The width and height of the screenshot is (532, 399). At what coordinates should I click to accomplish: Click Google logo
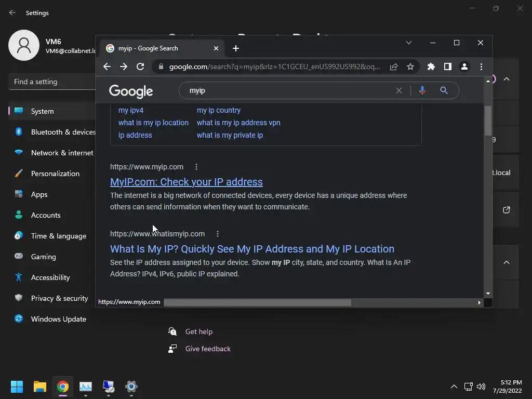[131, 91]
